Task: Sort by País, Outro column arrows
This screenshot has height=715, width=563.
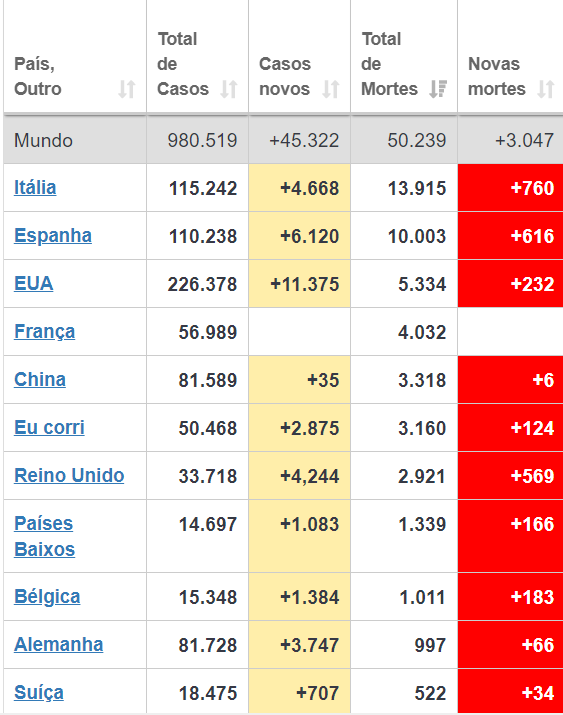Action: pos(127,89)
